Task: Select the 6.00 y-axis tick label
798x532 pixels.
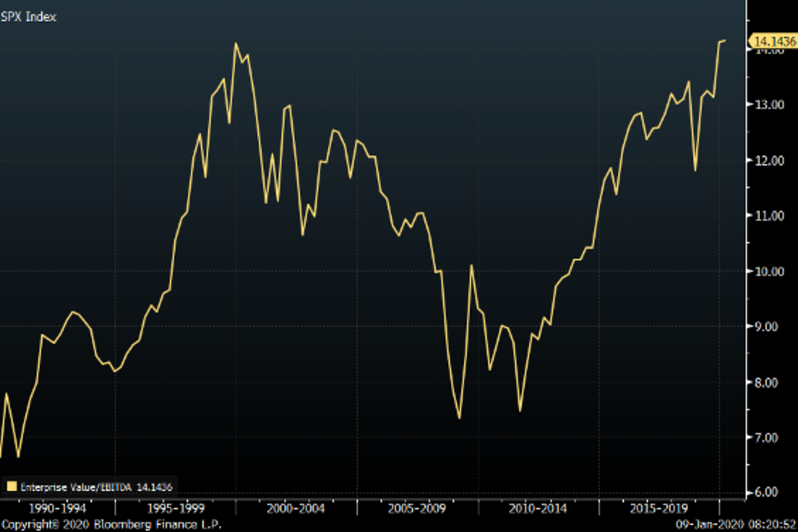Action: tap(768, 492)
